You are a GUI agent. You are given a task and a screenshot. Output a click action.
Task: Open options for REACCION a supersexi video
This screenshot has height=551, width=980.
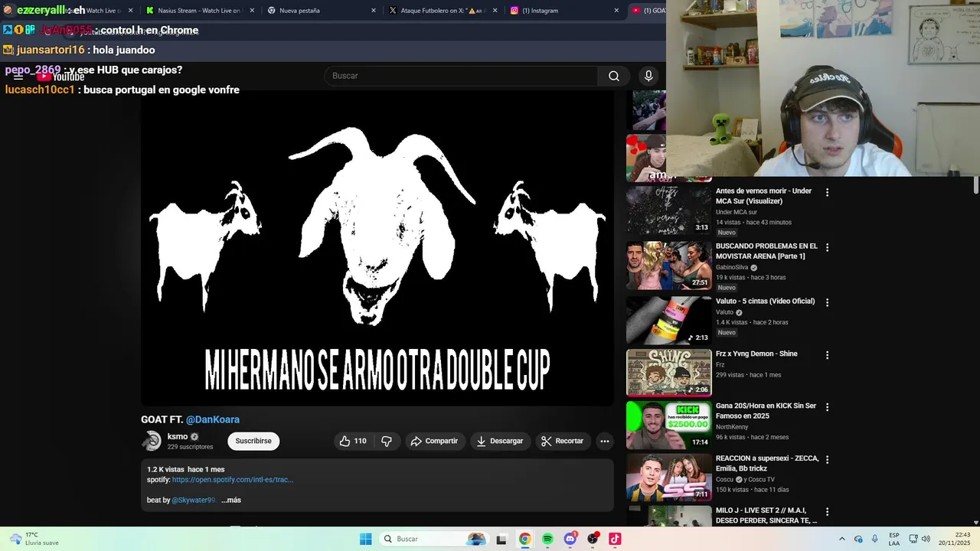[x=827, y=459]
